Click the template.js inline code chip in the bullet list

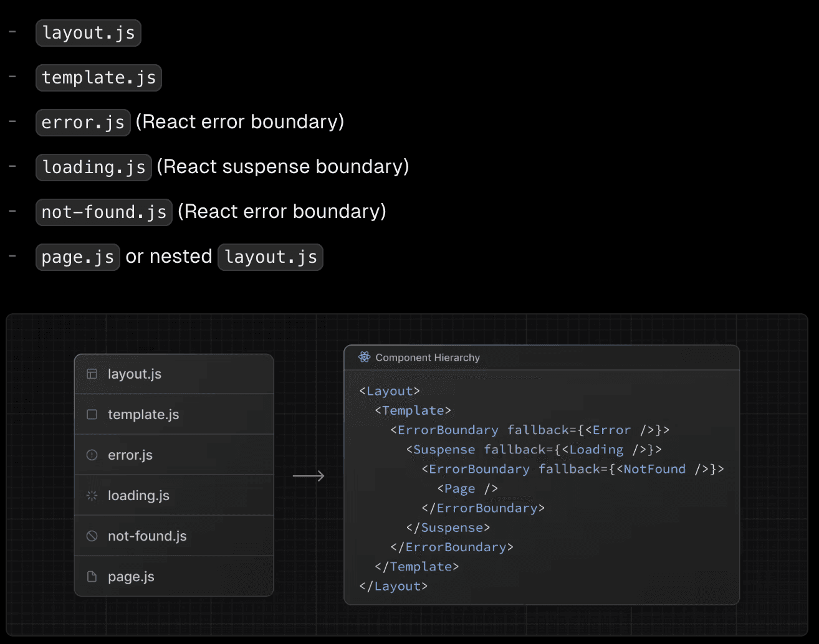(x=99, y=78)
